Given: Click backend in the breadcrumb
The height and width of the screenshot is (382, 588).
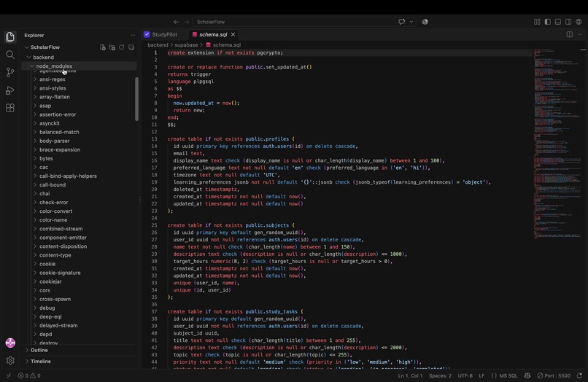Looking at the screenshot, I should click(x=158, y=45).
